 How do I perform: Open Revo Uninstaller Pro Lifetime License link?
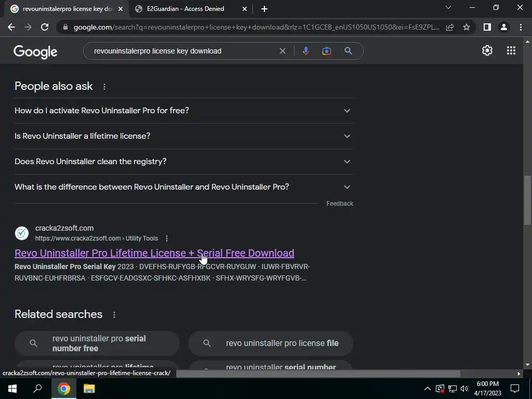click(x=154, y=253)
